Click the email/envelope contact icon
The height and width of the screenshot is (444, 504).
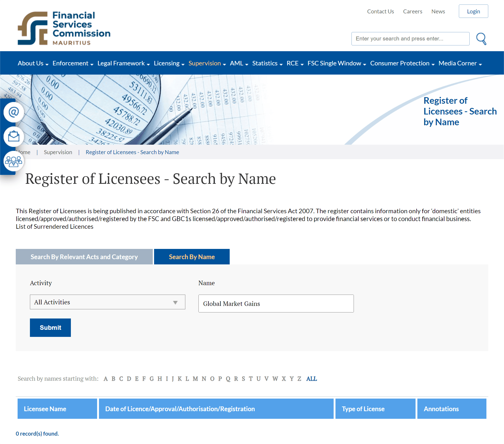tap(13, 137)
